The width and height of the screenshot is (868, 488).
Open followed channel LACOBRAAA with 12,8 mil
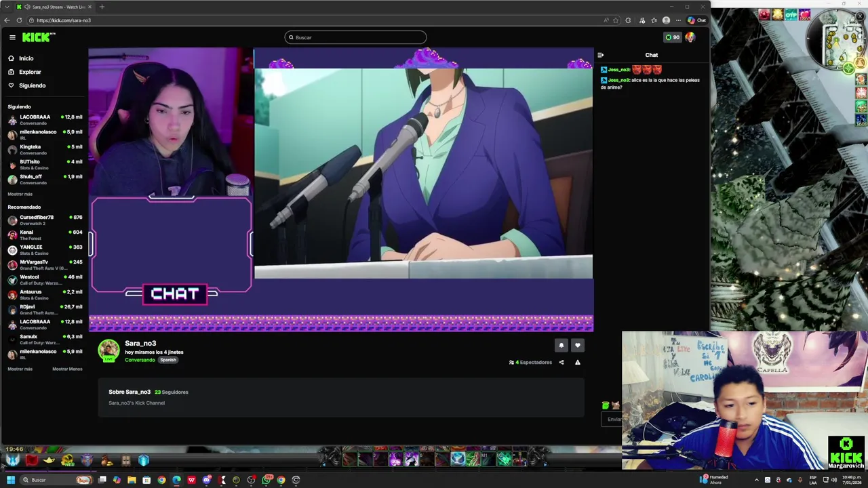pos(45,119)
